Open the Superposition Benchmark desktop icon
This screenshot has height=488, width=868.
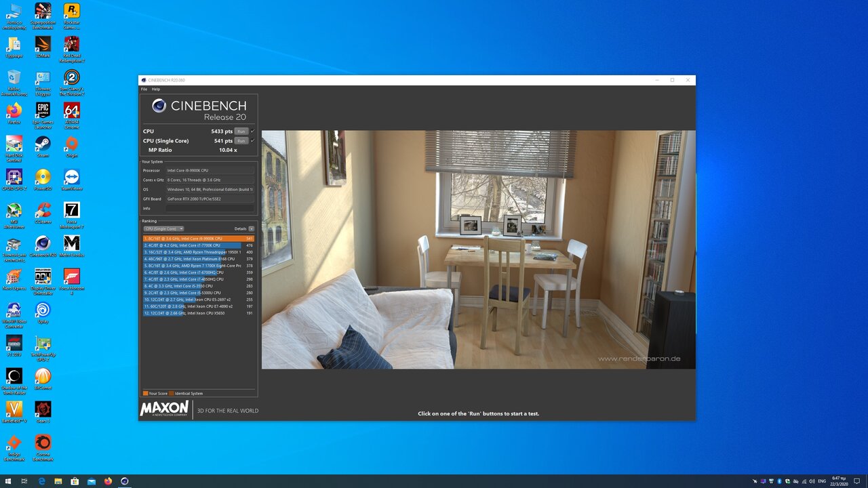(x=43, y=16)
